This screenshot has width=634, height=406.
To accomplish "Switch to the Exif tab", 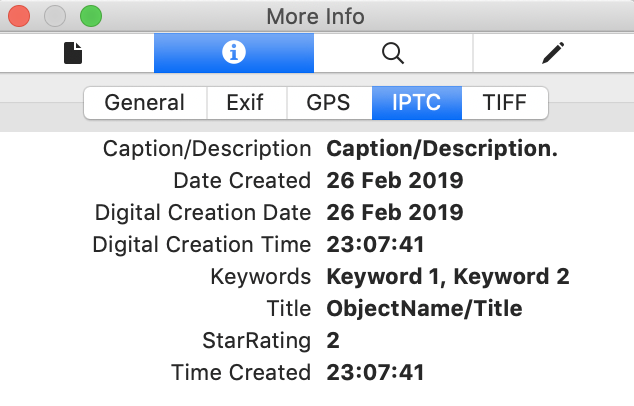I will click(246, 102).
